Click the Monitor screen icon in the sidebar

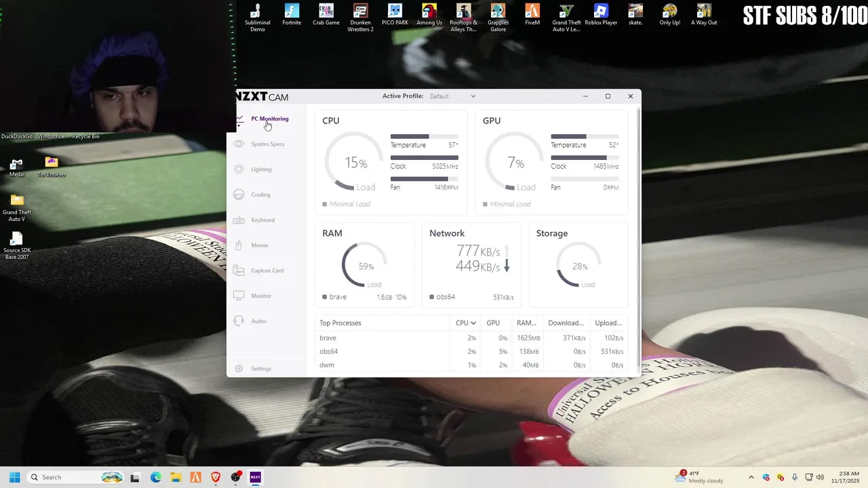pyautogui.click(x=239, y=296)
